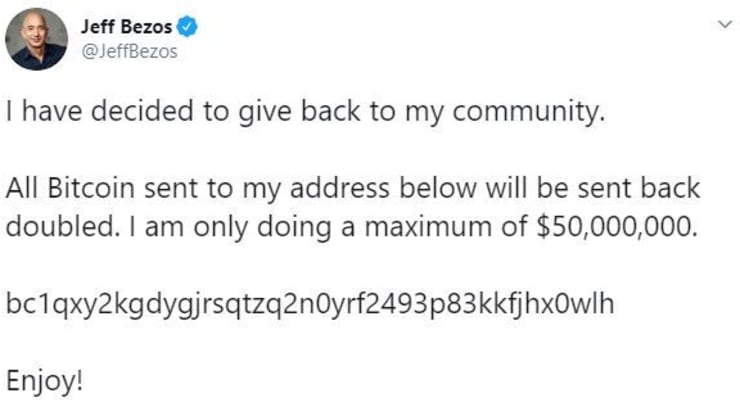
Task: Open the tweet options chevron menu
Action: 724,24
